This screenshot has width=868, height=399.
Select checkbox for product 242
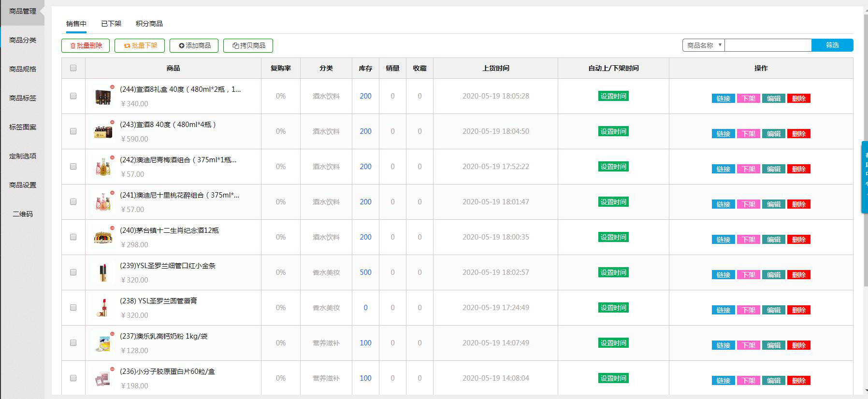(73, 167)
